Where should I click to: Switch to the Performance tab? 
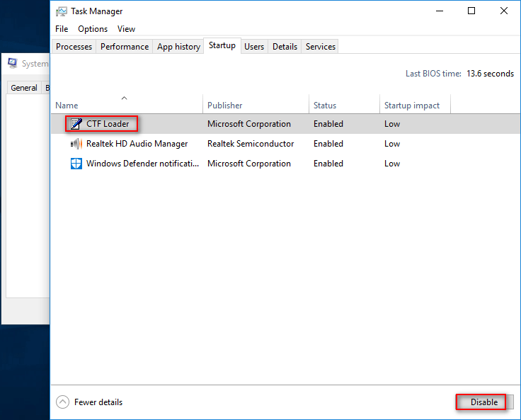125,47
